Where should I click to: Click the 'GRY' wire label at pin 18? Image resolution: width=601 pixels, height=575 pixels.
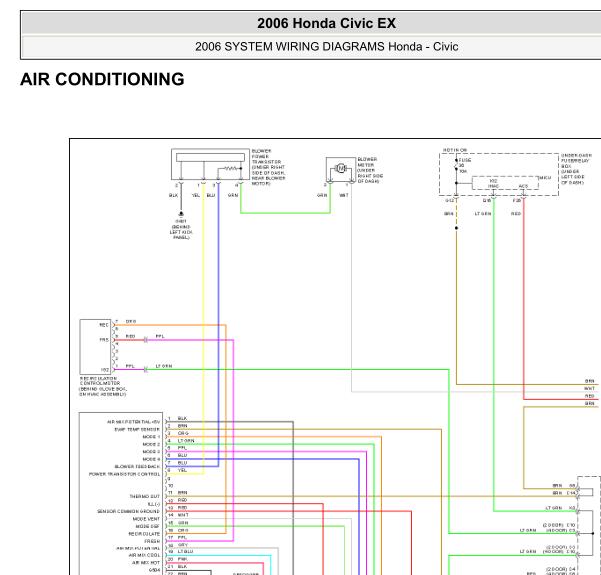[183, 545]
